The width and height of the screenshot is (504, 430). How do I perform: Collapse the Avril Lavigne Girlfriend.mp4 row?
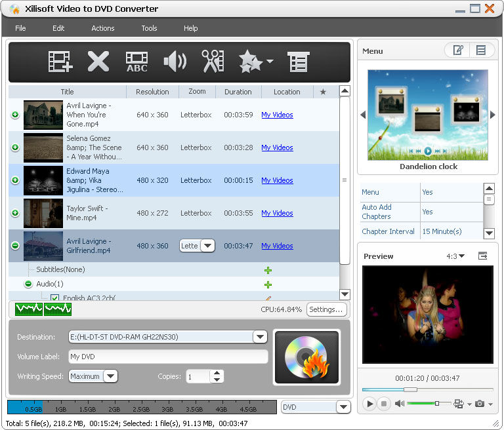pos(15,246)
